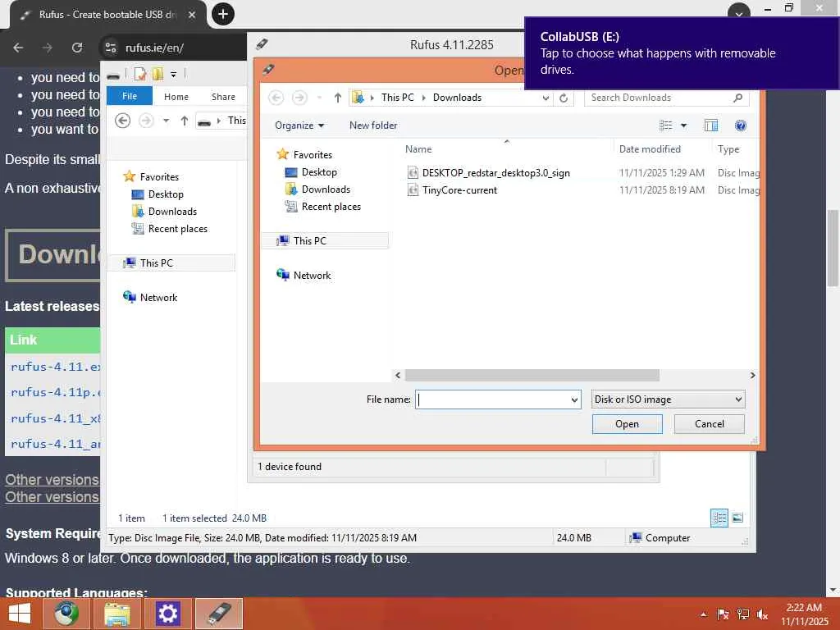Select Network in Open dialog sidebar

click(312, 275)
